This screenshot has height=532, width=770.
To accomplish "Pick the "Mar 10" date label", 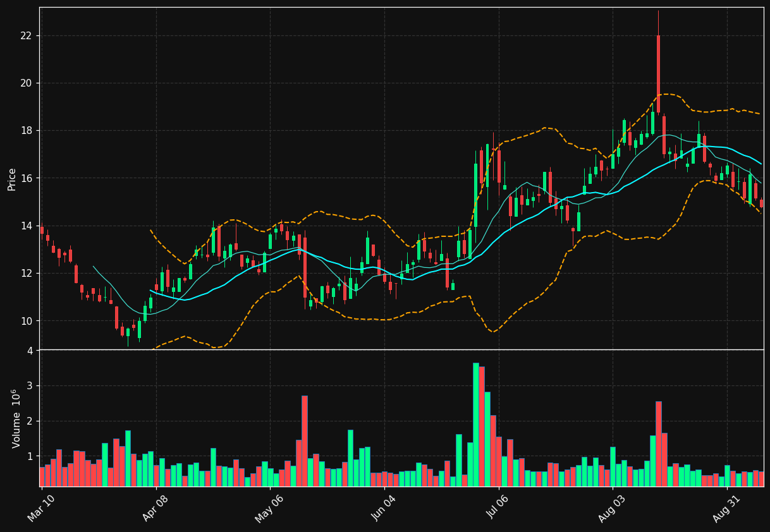I will (x=41, y=508).
